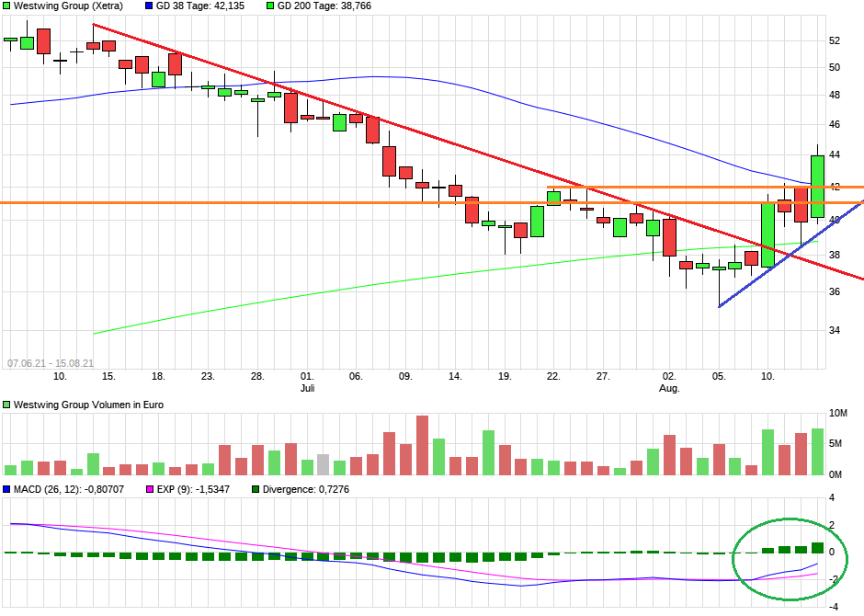Click the blue GD 38 Tage legend square
864x616 pixels.
[150, 6]
